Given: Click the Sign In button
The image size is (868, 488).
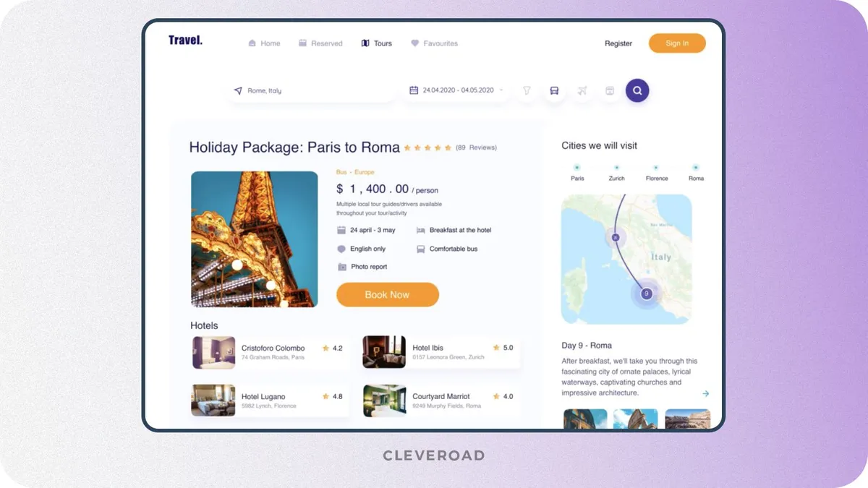Looking at the screenshot, I should coord(677,43).
